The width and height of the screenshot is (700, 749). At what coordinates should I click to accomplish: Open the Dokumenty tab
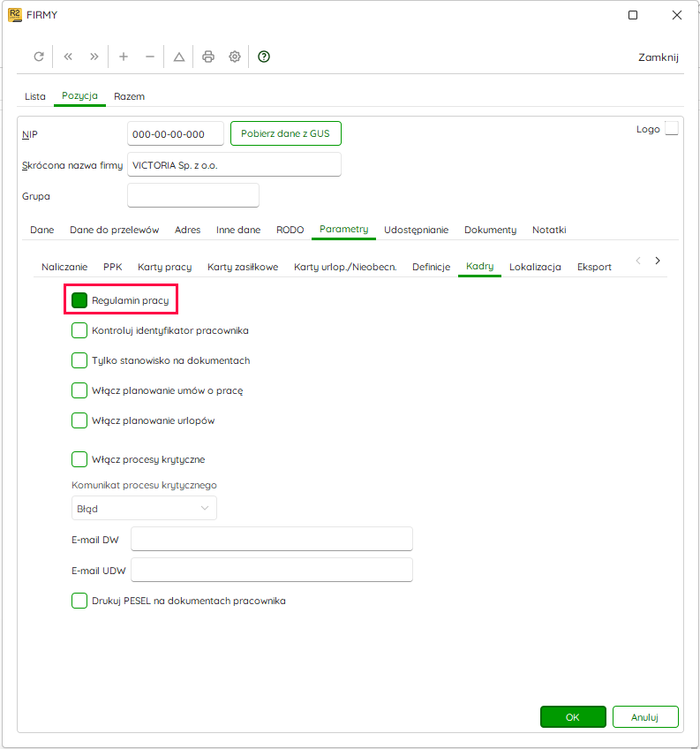point(491,231)
